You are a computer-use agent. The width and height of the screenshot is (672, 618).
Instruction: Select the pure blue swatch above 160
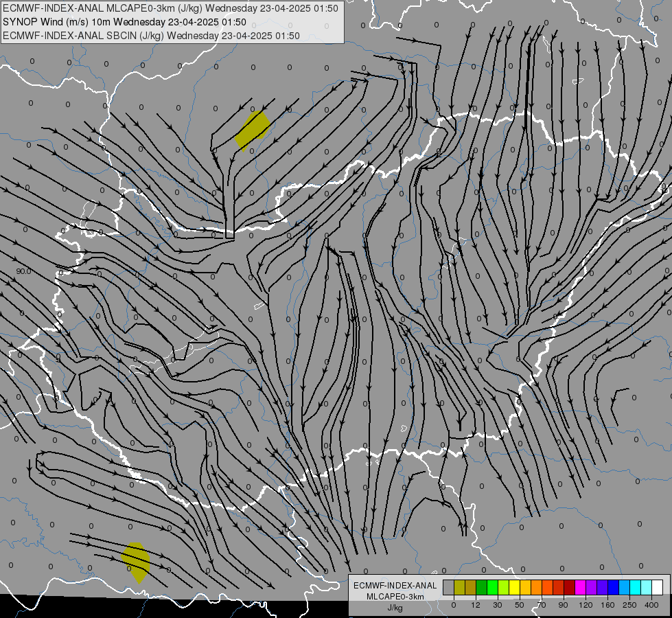tap(613, 588)
